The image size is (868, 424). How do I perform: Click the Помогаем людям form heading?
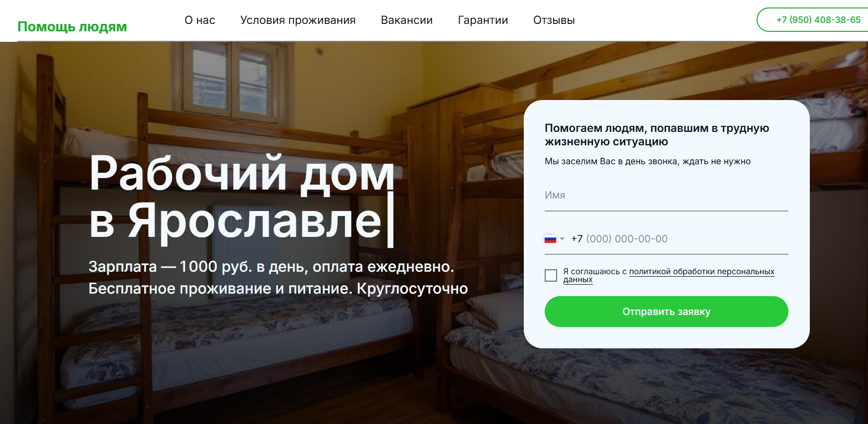click(657, 135)
